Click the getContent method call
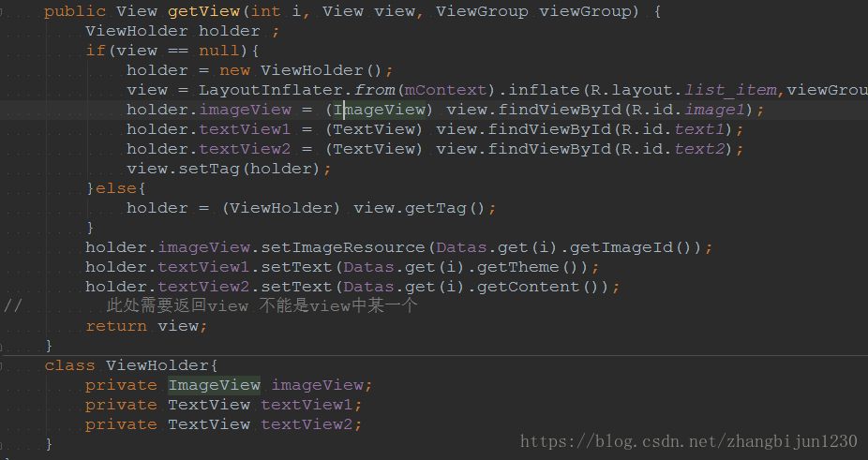The width and height of the screenshot is (868, 460). (x=529, y=287)
